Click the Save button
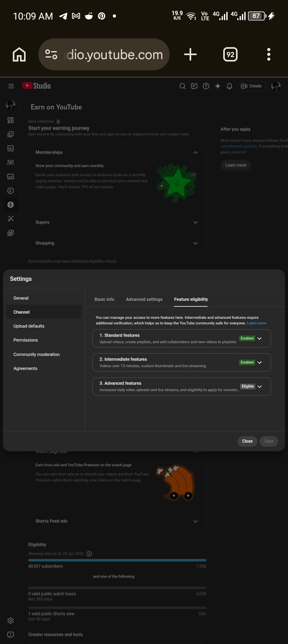 (x=269, y=441)
